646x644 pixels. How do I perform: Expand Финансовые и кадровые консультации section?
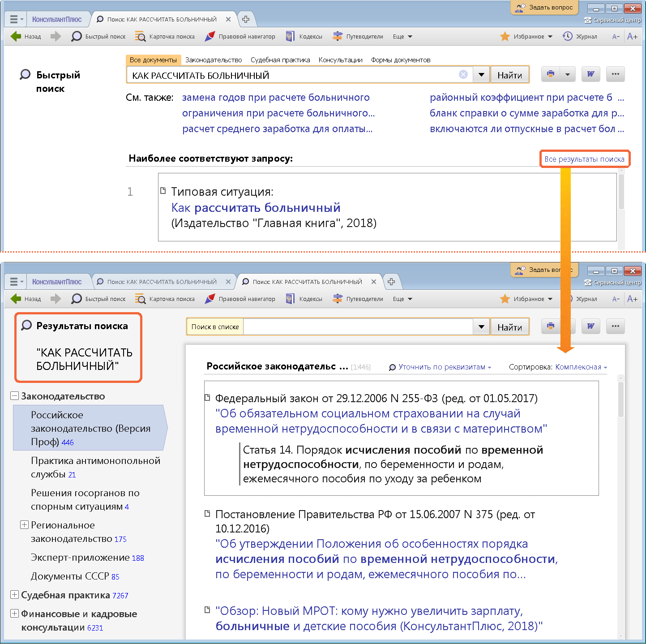[14, 614]
